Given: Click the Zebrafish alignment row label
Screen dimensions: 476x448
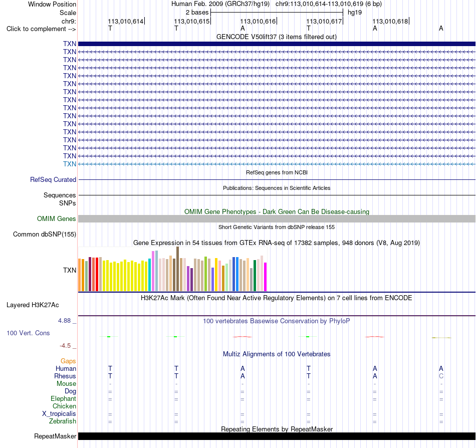Looking at the screenshot, I should point(63,421).
